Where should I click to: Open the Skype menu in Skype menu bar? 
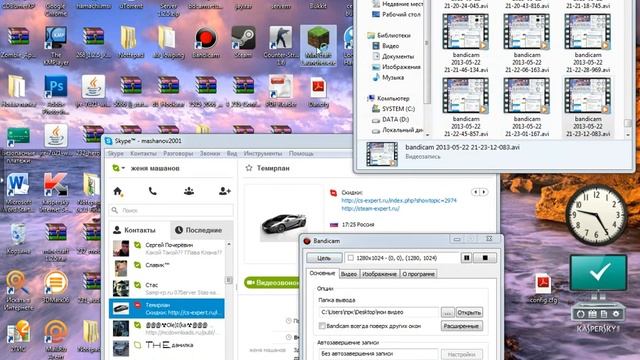coord(116,153)
